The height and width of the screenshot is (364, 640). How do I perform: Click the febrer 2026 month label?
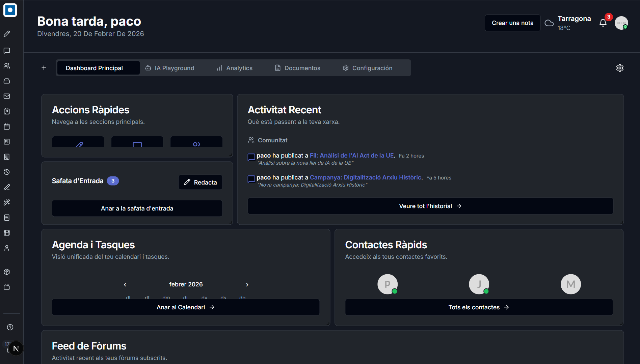pos(186,284)
